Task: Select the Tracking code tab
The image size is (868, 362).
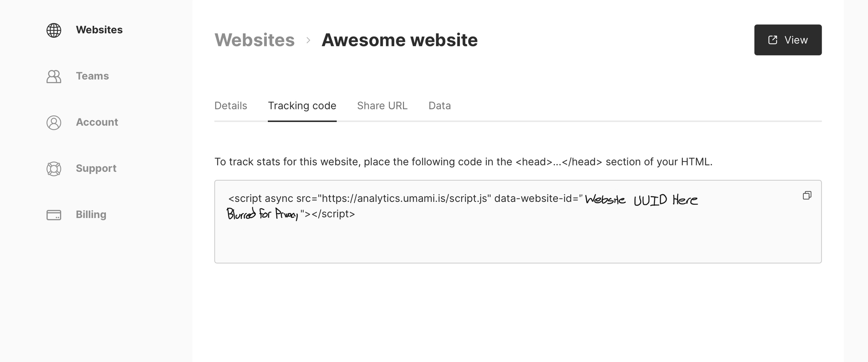Action: pos(302,105)
